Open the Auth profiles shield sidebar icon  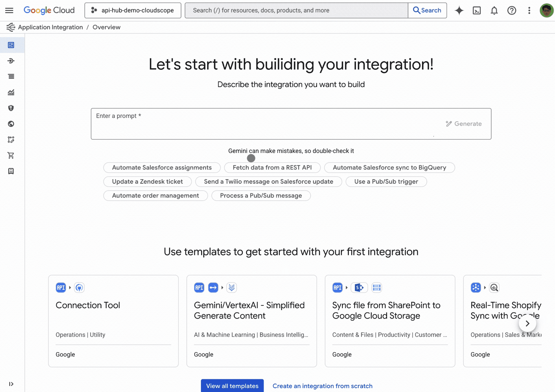tap(11, 108)
